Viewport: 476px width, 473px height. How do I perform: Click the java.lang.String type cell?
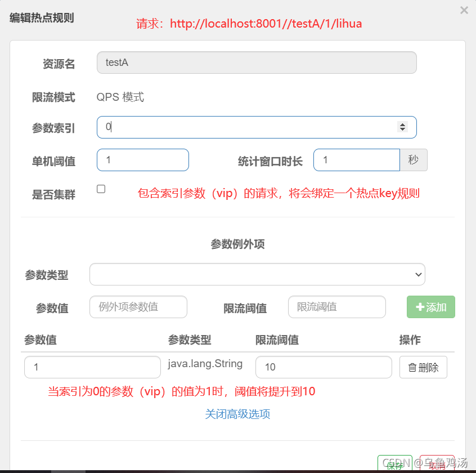coord(205,364)
